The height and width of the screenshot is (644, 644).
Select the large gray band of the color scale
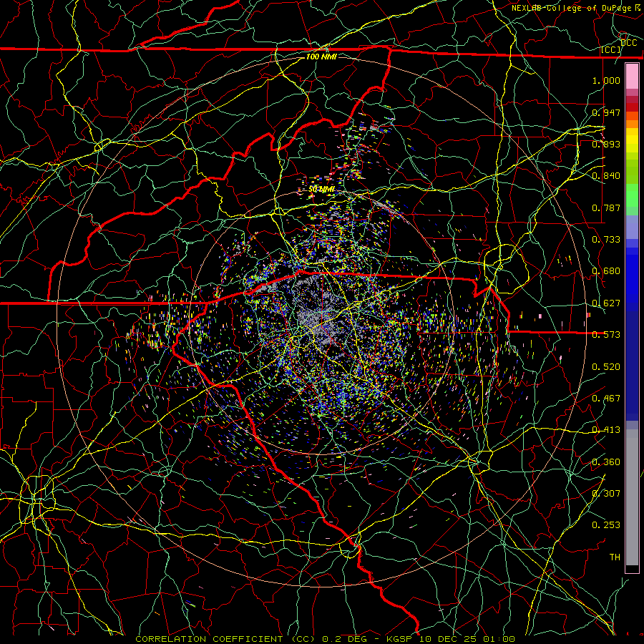[632, 497]
